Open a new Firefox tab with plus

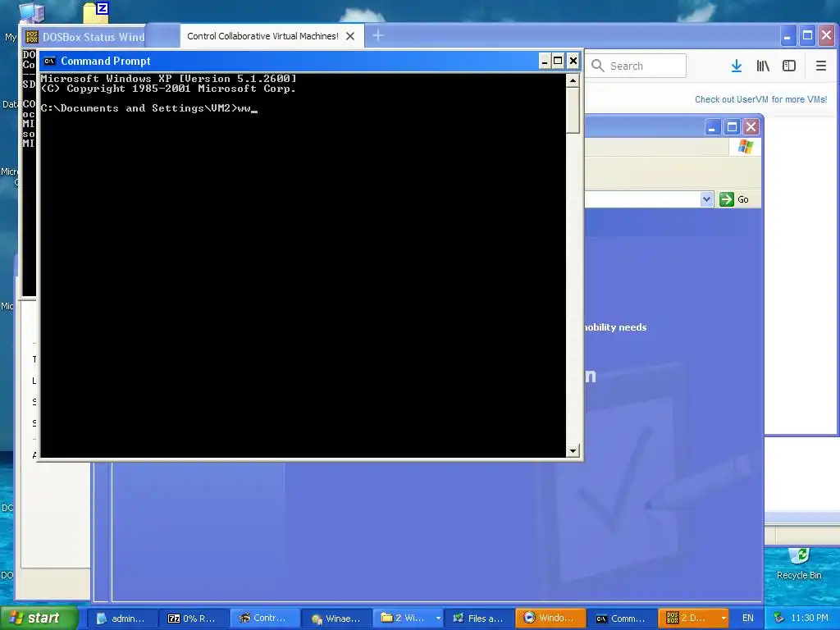(x=377, y=36)
